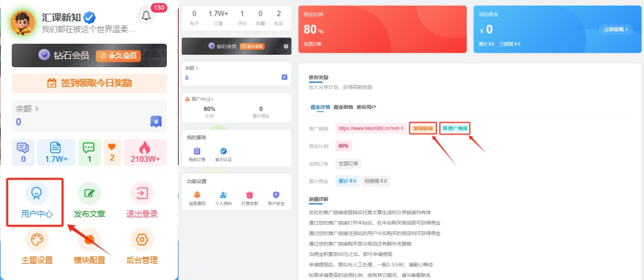Open the popularity flame icon showing 2103W+
644x280 pixels.
click(x=145, y=152)
